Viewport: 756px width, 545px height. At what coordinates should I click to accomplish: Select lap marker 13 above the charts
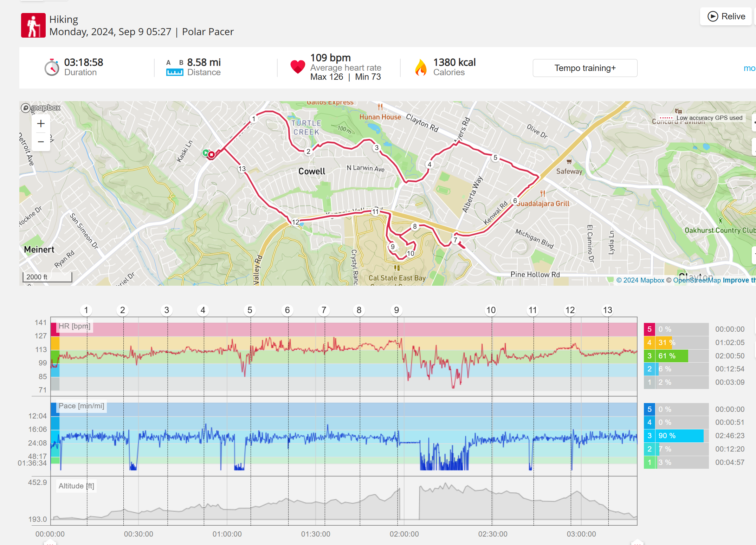tap(607, 310)
